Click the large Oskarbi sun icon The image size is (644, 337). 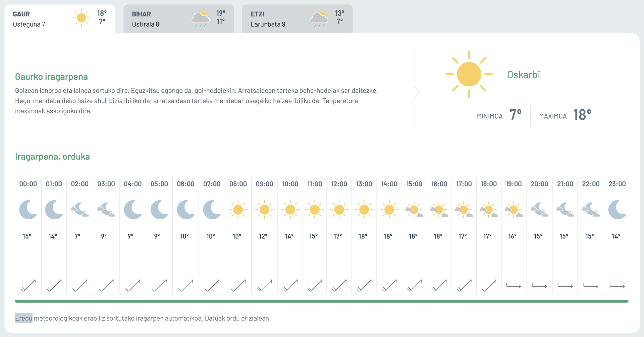pyautogui.click(x=469, y=74)
